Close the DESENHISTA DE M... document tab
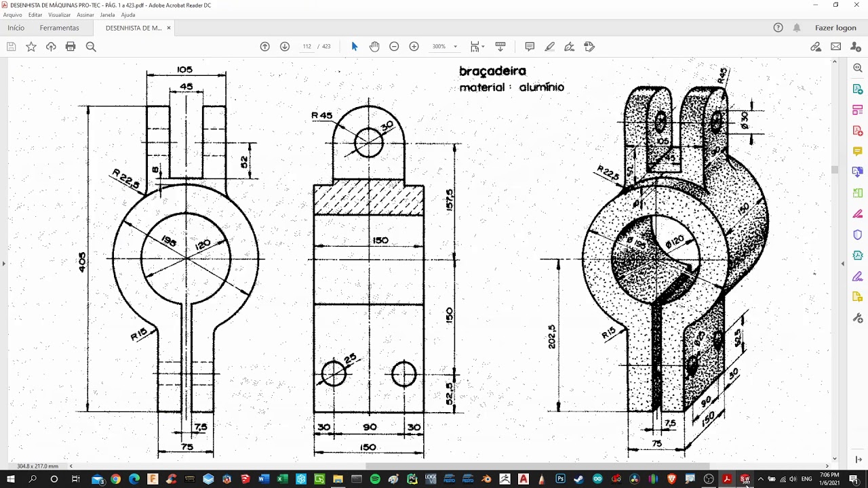 pos(169,28)
